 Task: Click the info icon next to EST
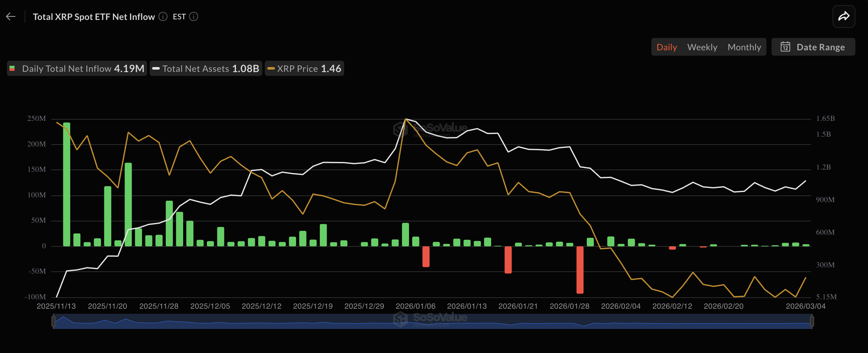(x=194, y=16)
